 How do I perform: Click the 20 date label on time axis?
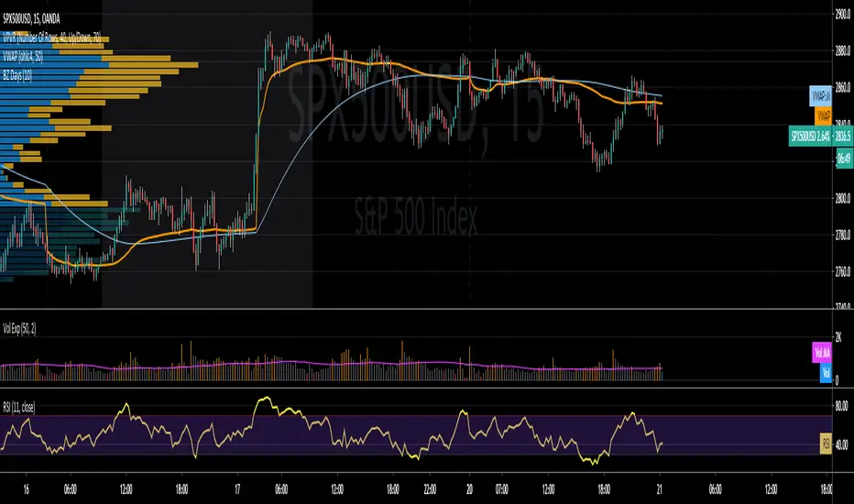[469, 489]
